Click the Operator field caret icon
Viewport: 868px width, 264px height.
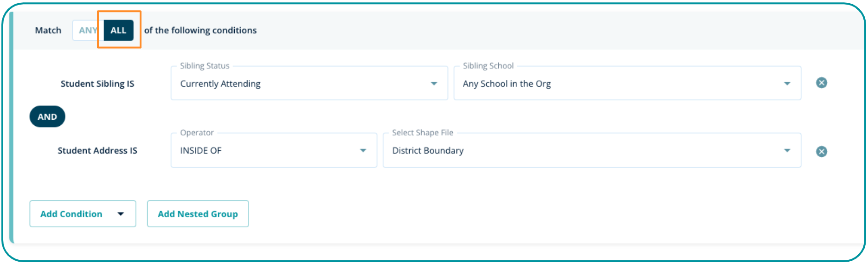coord(363,150)
